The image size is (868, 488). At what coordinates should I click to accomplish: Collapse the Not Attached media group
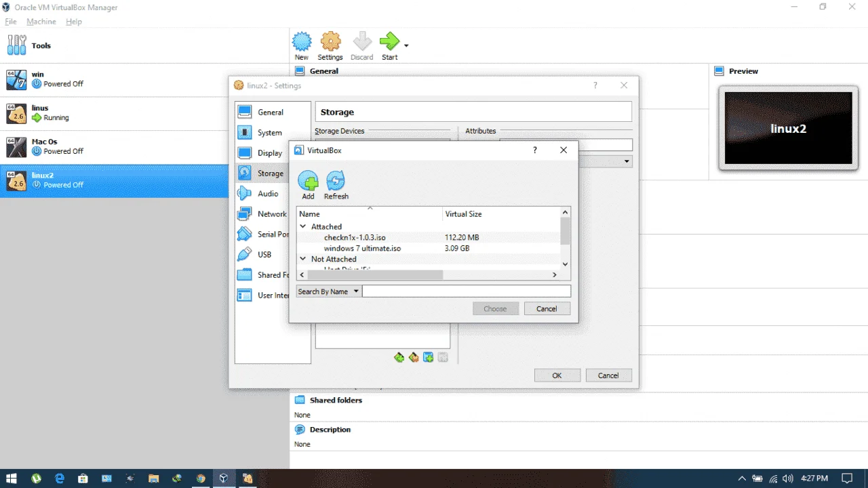[302, 259]
